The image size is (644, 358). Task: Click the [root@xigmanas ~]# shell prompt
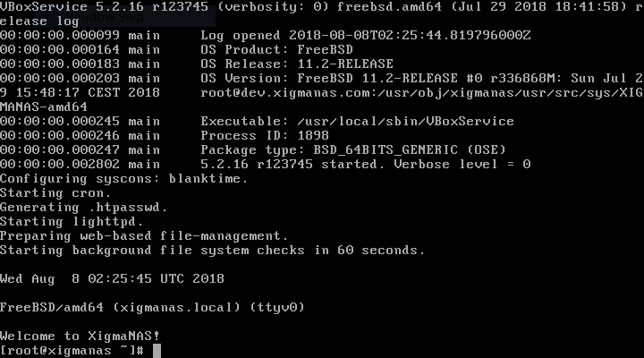coord(72,351)
